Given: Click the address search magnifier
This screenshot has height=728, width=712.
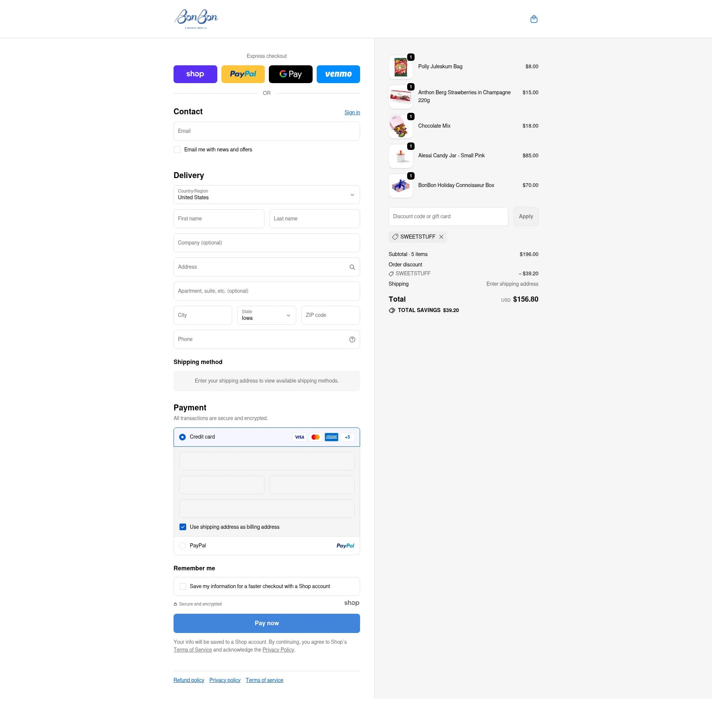Looking at the screenshot, I should (352, 267).
